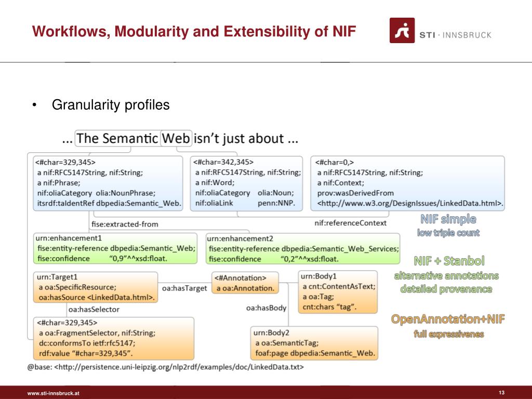Click 'alternative annotations' caption
The width and height of the screenshot is (532, 399).
tap(446, 276)
